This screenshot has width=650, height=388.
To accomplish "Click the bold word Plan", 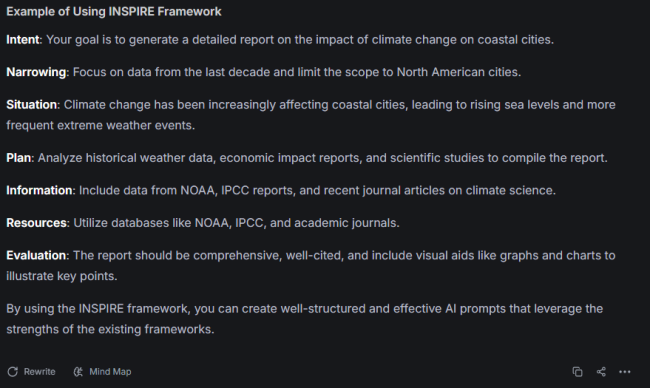I will point(19,158).
